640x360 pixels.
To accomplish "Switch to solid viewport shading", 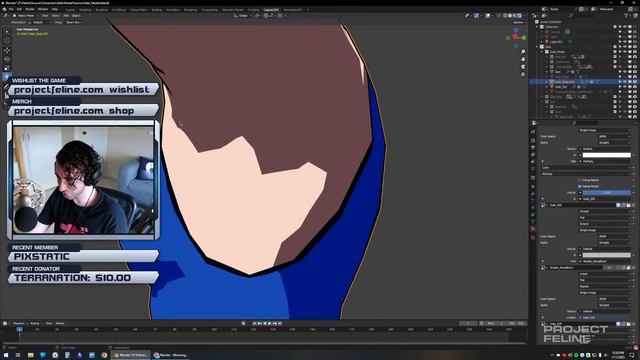I will pyautogui.click(x=510, y=16).
